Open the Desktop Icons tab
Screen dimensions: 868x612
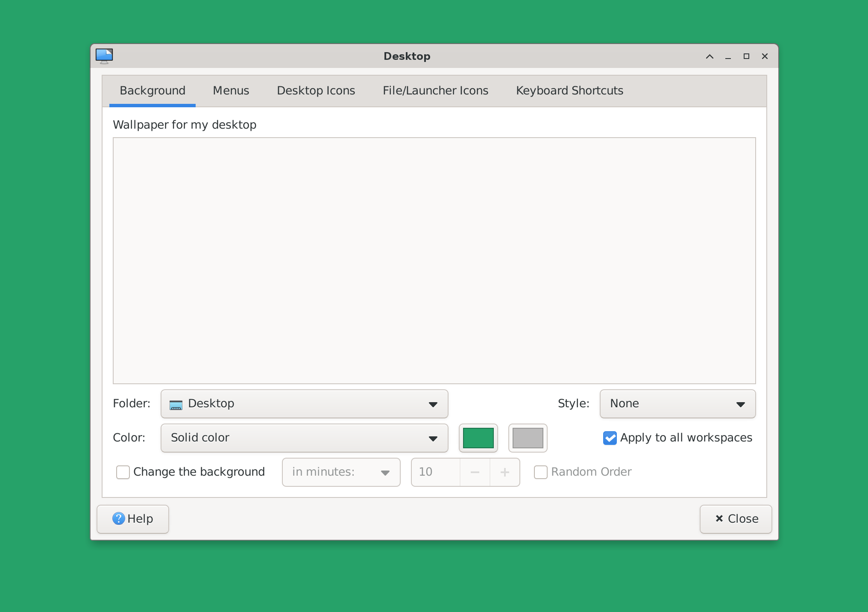click(x=316, y=91)
